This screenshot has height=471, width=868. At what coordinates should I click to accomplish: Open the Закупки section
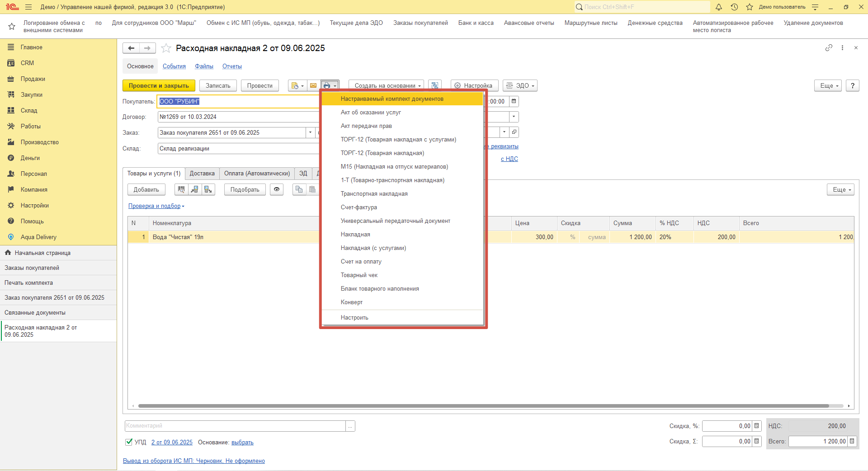[x=31, y=94]
